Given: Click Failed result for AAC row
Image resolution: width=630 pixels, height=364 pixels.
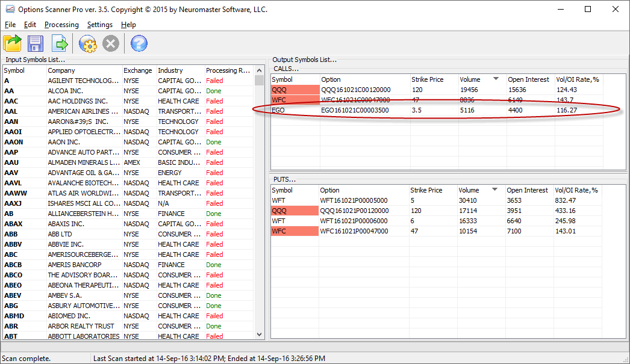Looking at the screenshot, I should click(214, 101).
